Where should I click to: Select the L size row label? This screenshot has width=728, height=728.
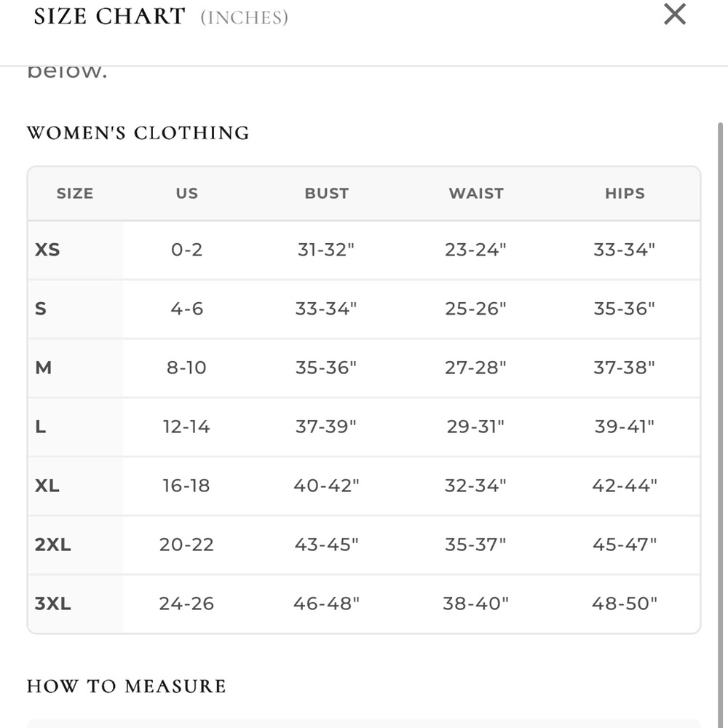click(x=40, y=427)
